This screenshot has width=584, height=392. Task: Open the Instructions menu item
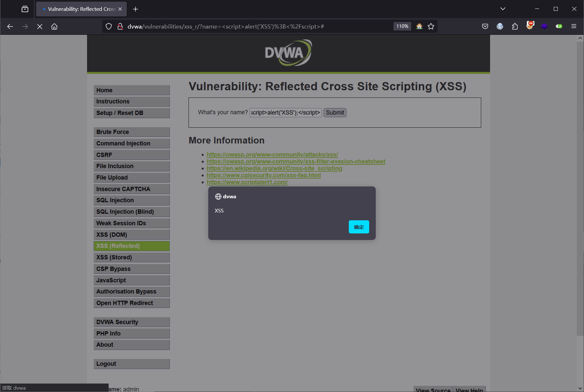pos(132,101)
